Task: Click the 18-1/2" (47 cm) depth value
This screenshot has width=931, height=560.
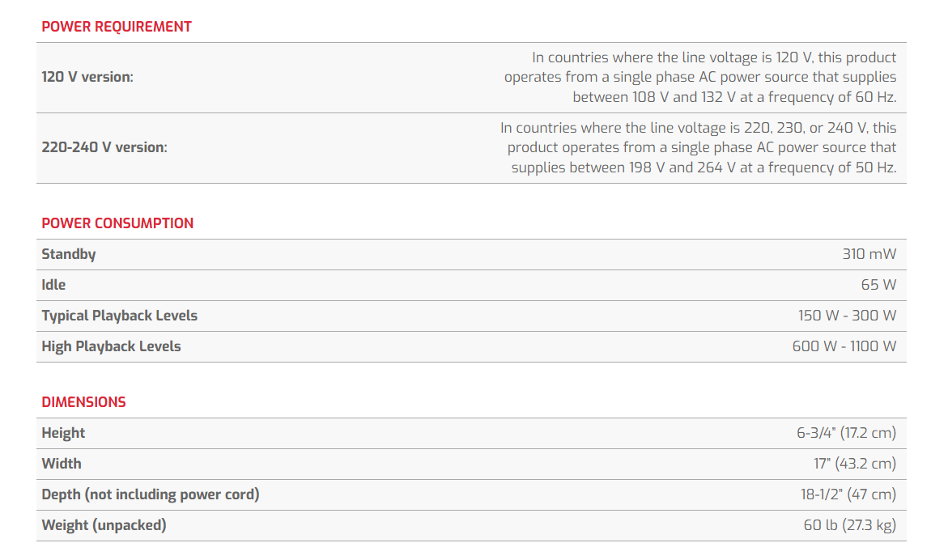Action: tap(848, 494)
